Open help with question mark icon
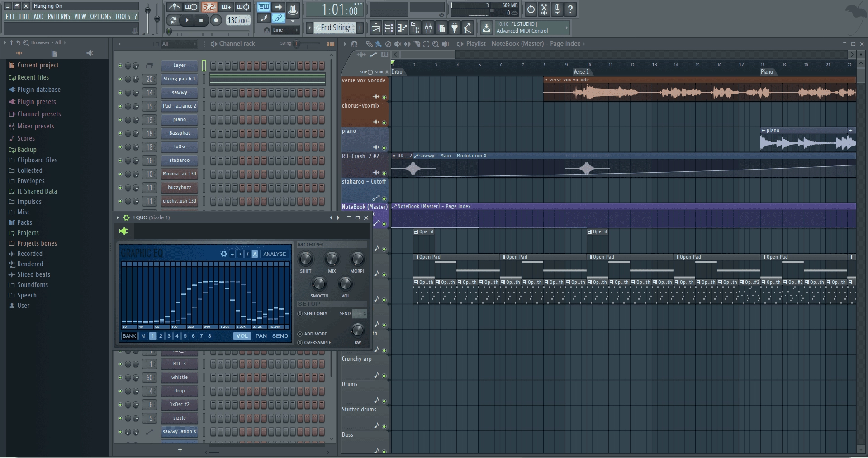The width and height of the screenshot is (868, 458). pyautogui.click(x=570, y=9)
